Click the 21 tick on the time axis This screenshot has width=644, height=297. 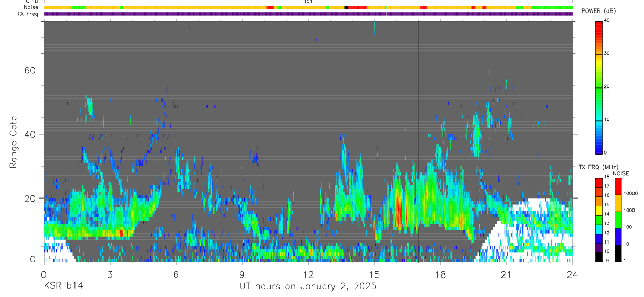tap(506, 274)
